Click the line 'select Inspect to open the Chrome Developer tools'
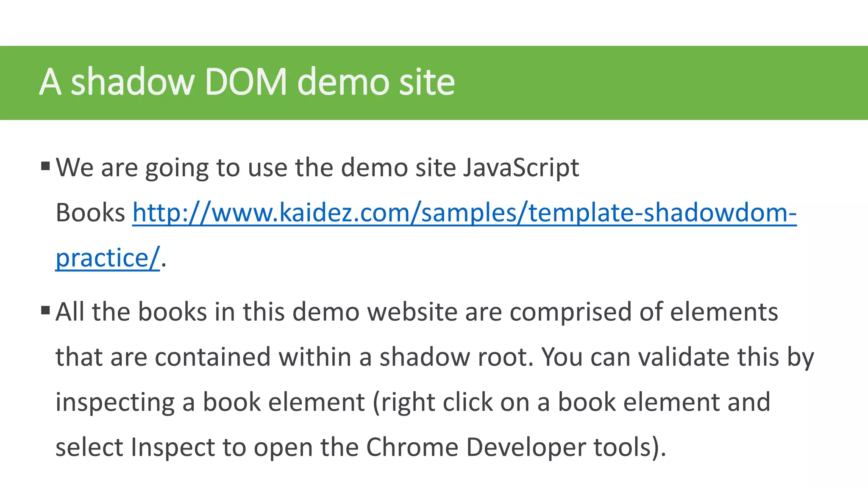Viewport: 868px width, 488px height. [361, 447]
